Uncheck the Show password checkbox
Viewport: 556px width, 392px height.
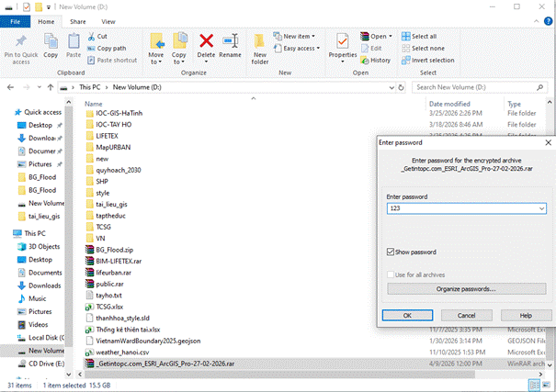click(x=391, y=252)
